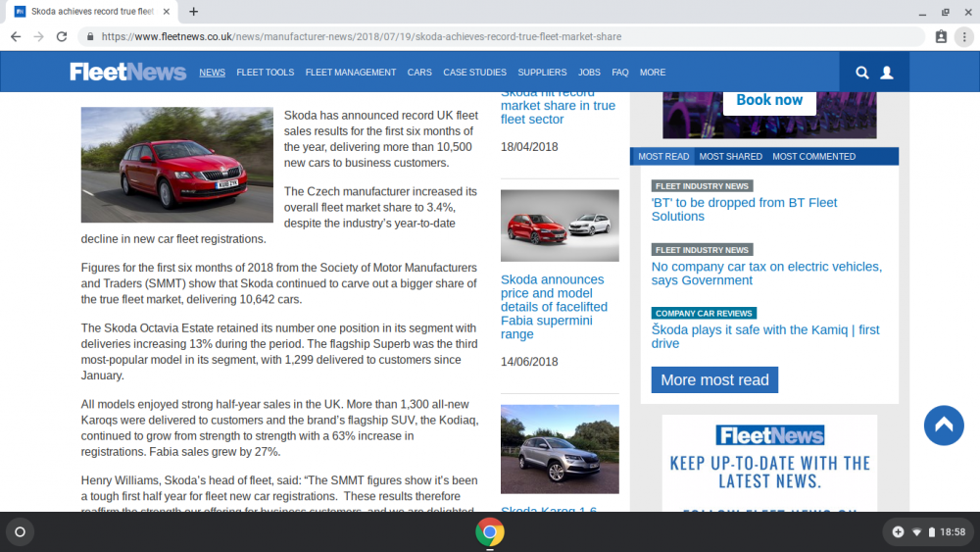Image resolution: width=980 pixels, height=552 pixels.
Task: Click the scroll-to-top arrow button
Action: [944, 426]
